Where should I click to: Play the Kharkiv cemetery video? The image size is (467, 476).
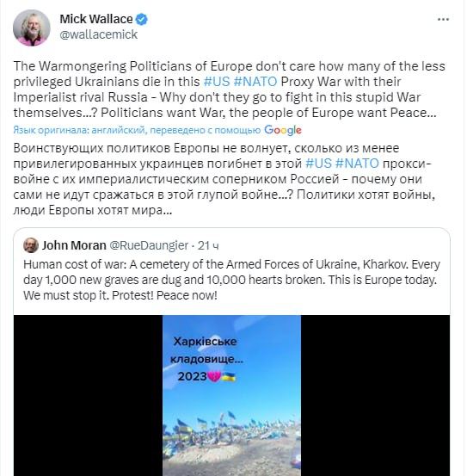(231, 395)
